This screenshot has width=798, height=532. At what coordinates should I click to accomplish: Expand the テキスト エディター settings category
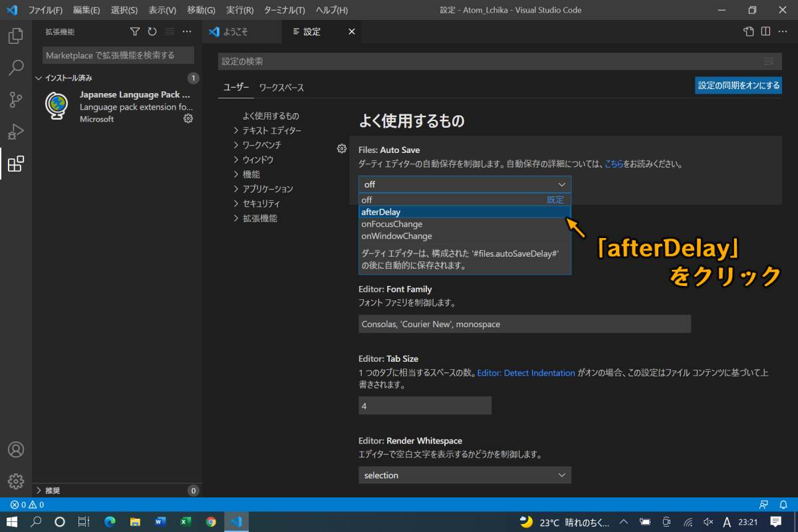tap(271, 131)
